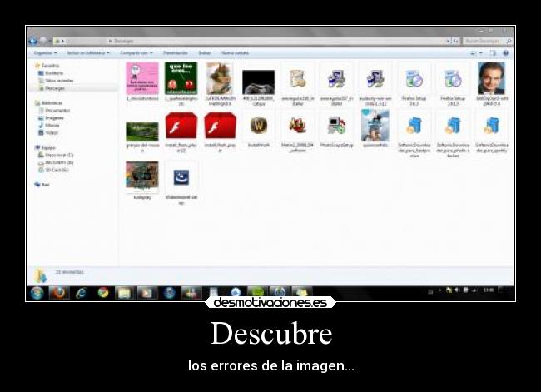The image size is (541, 392).
Task: Refresh the folder with address bar refresh button
Action: (456, 41)
